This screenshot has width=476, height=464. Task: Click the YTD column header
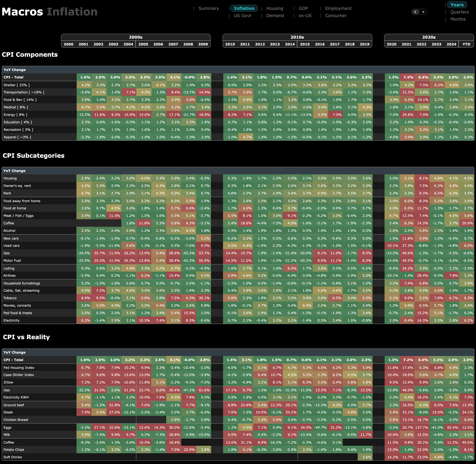click(466, 44)
